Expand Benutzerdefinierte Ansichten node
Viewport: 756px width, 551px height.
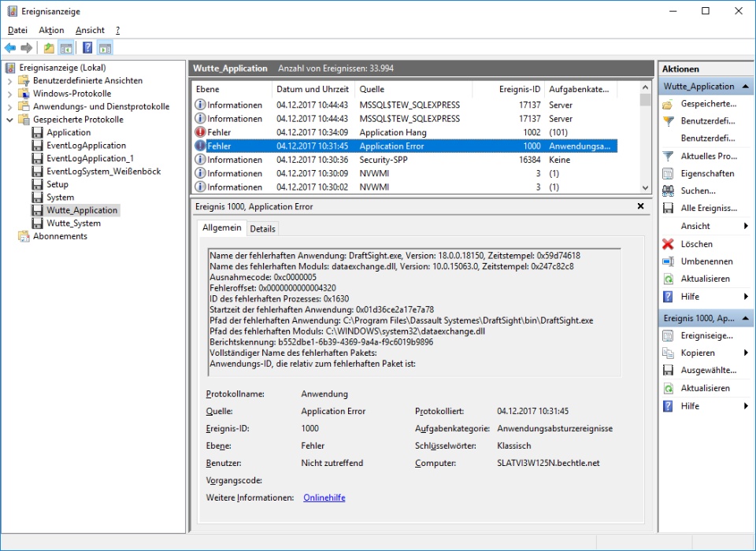click(10, 81)
